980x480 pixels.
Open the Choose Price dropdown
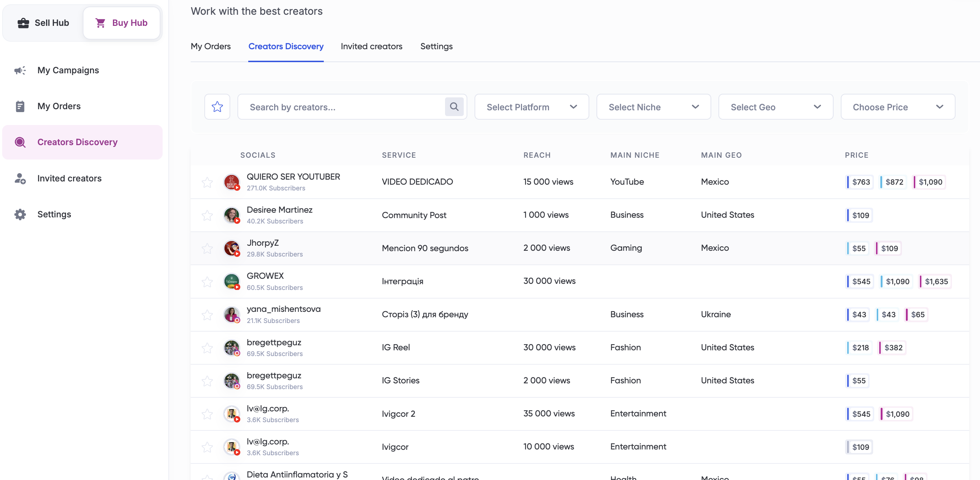898,107
